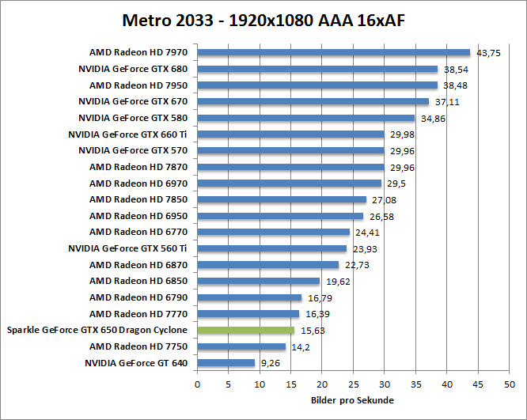The image size is (527, 420).
Task: Click the x-axis tick label 5
Action: click(x=228, y=384)
